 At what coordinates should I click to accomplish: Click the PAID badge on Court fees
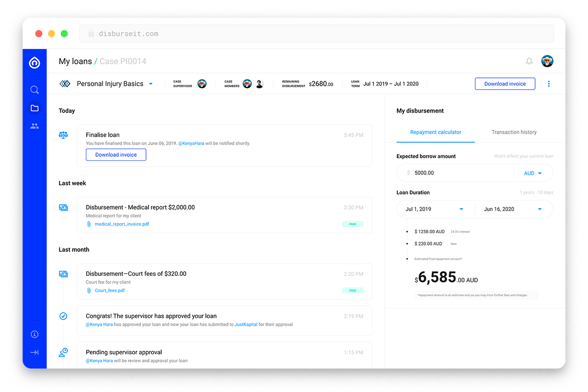pyautogui.click(x=353, y=291)
